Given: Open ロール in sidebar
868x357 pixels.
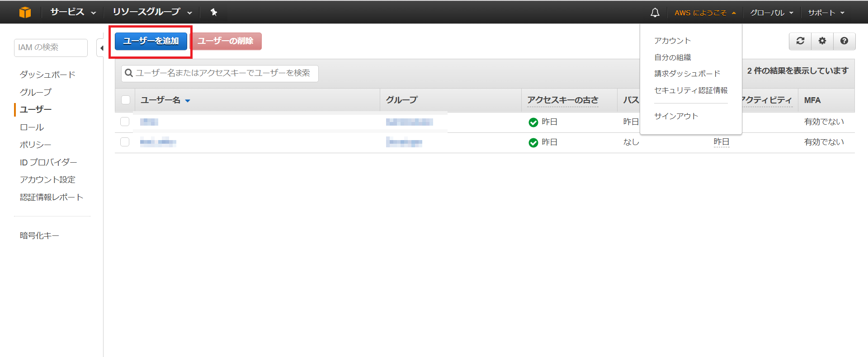Looking at the screenshot, I should coord(32,127).
